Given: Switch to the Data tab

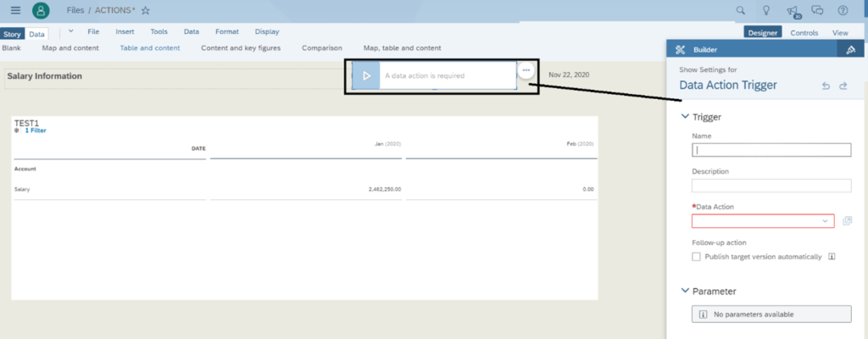Looking at the screenshot, I should [36, 35].
